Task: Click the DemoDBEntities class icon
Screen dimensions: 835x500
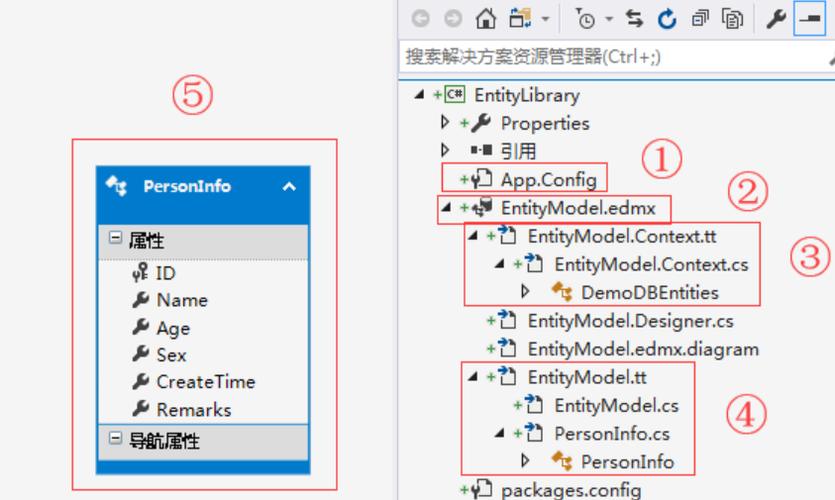Action: click(x=562, y=292)
